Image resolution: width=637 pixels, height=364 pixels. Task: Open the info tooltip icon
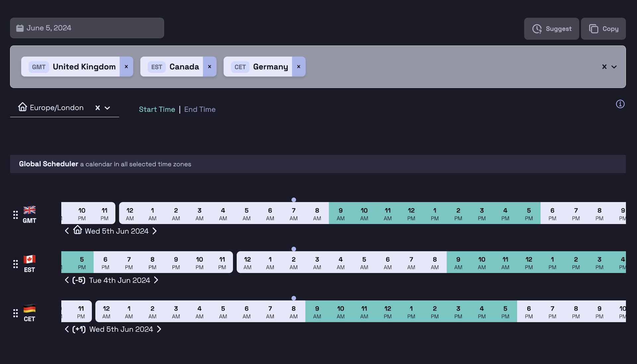click(x=620, y=104)
